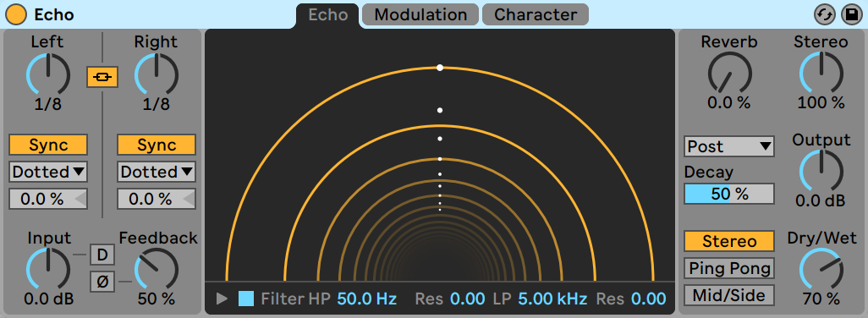Toggle the stereo link button between Left and Right
The height and width of the screenshot is (318, 868).
pyautogui.click(x=102, y=78)
